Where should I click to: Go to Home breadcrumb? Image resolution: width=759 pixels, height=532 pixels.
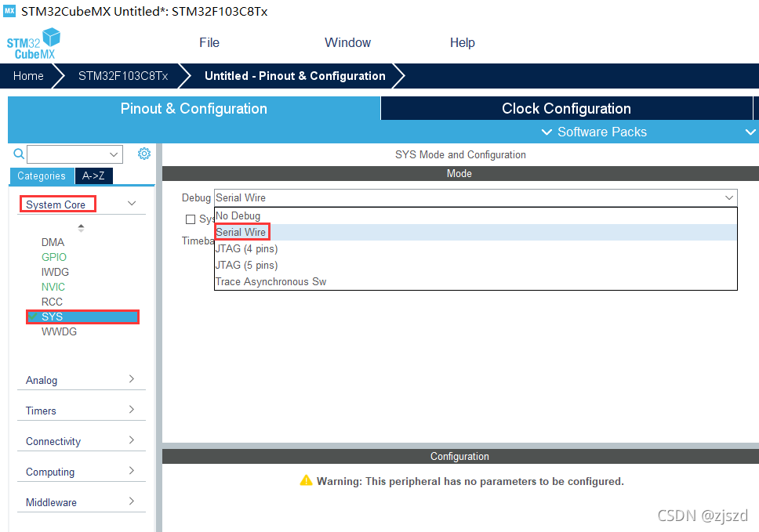pos(28,76)
